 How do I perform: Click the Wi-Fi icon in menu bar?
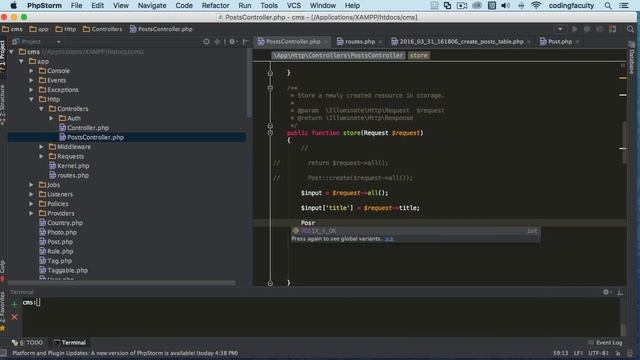(x=536, y=5)
